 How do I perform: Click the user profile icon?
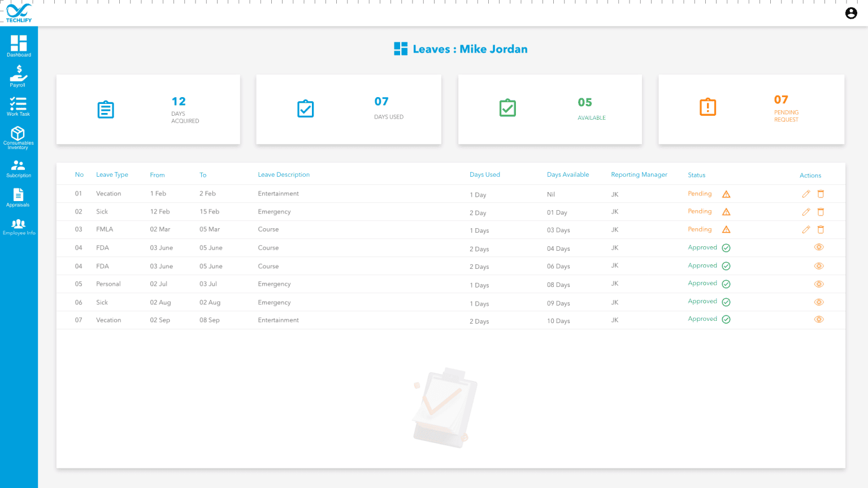click(x=850, y=13)
